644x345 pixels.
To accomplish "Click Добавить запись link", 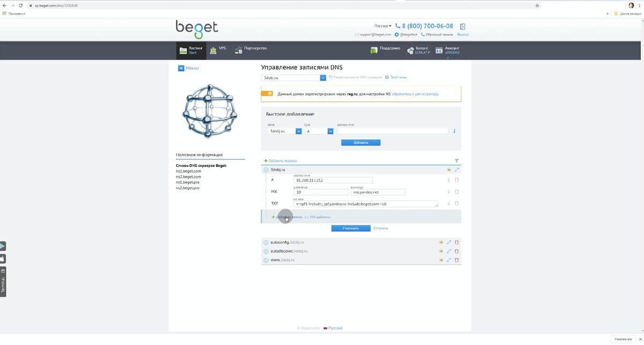I will pos(286,217).
